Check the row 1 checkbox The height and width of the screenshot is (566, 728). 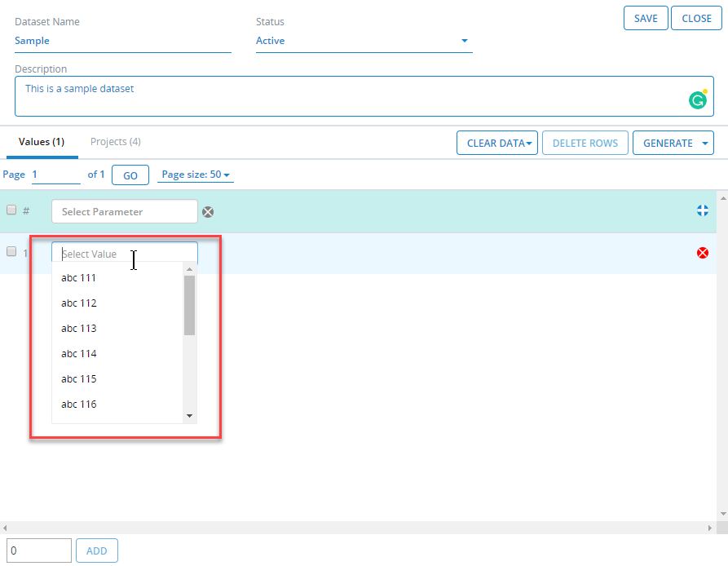point(11,252)
